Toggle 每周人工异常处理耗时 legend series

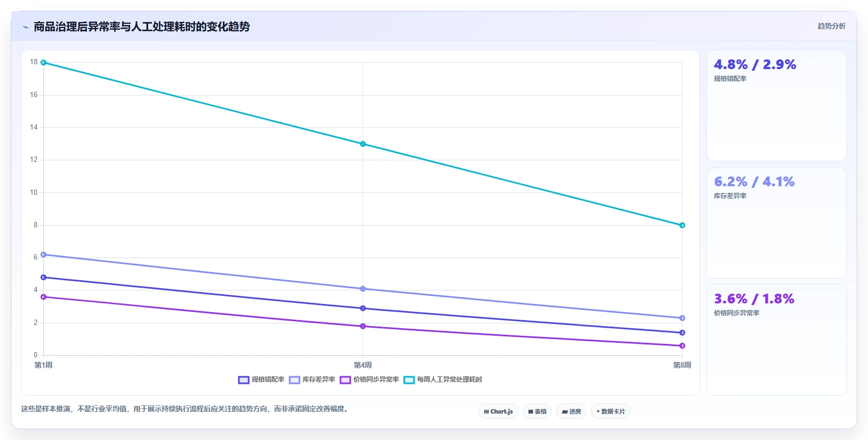443,380
